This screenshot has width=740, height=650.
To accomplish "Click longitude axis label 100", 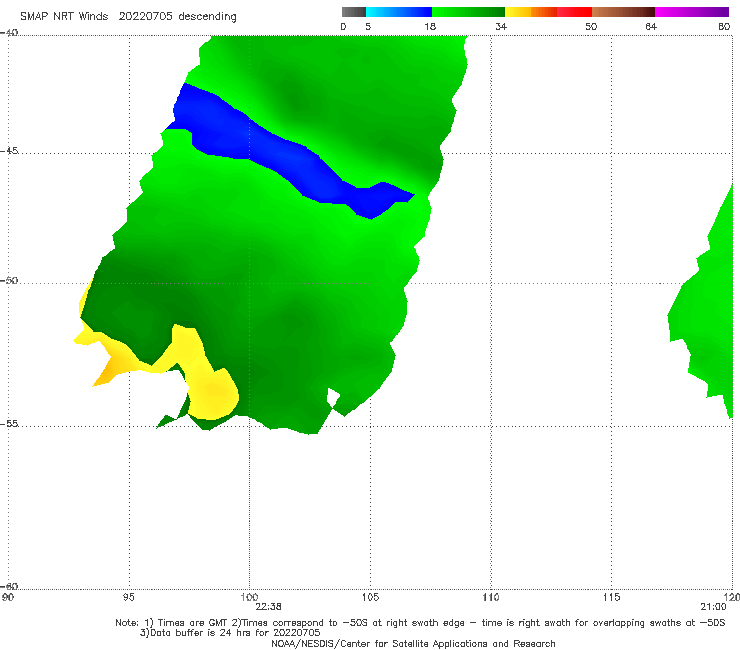I will point(249,597).
